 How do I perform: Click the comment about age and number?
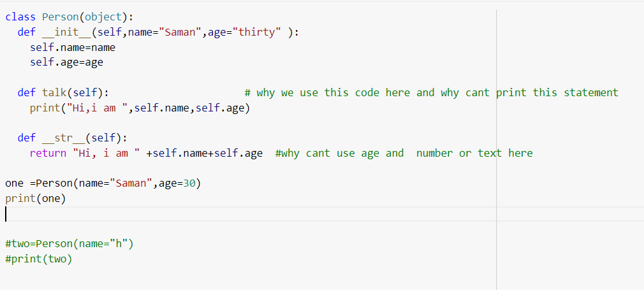404,154
